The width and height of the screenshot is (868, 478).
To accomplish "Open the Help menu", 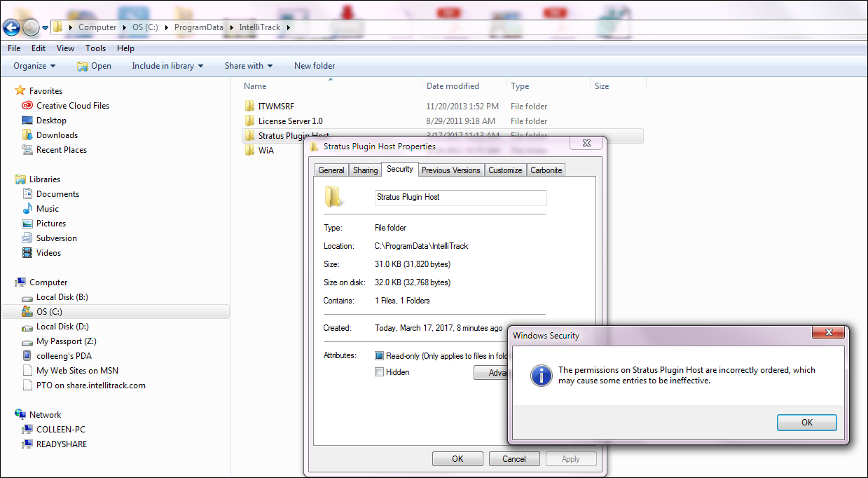I will pos(125,48).
